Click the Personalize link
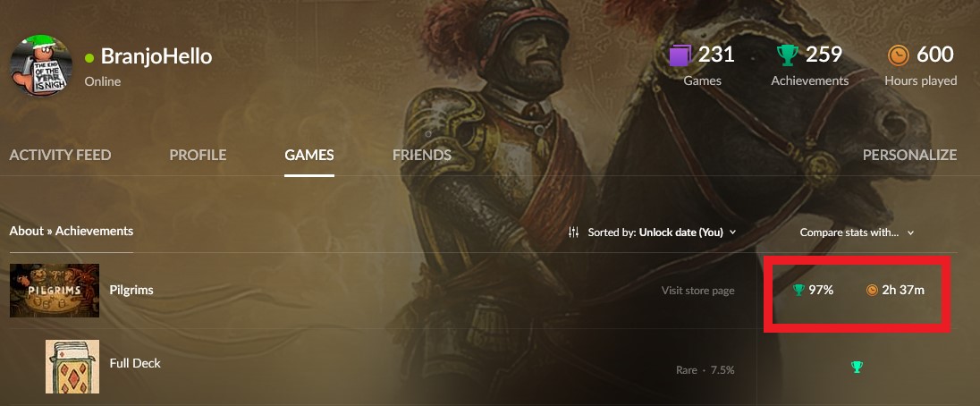The width and height of the screenshot is (980, 406). [909, 155]
